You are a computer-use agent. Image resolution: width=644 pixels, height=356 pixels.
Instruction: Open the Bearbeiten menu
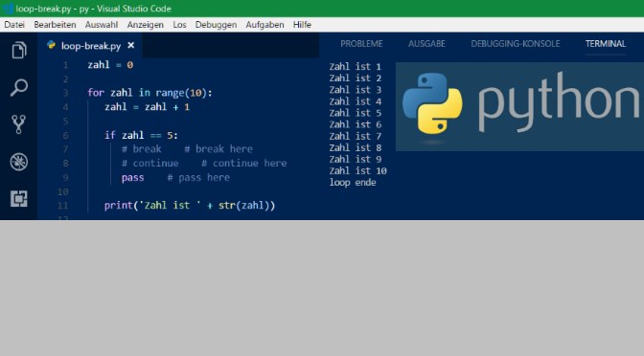coord(55,25)
